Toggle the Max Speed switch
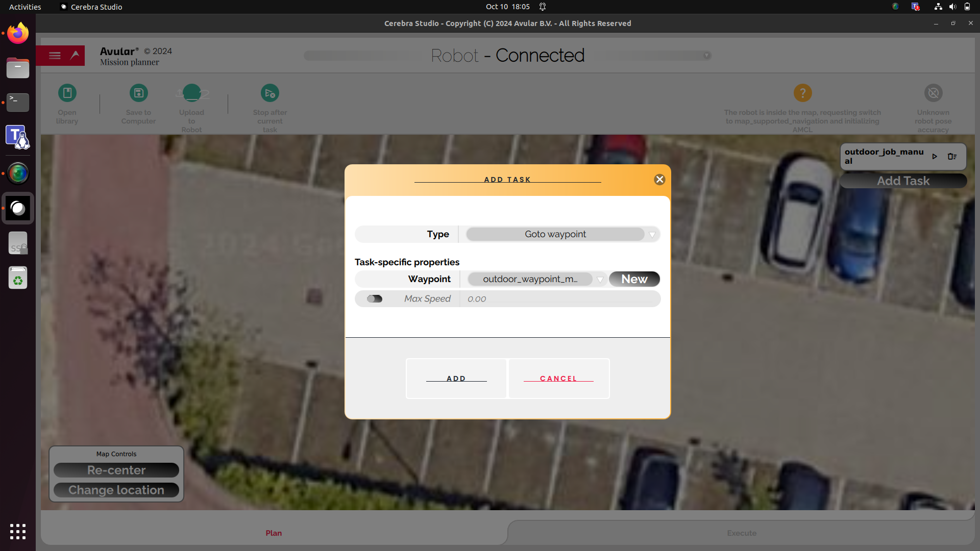Viewport: 980px width, 551px height. click(374, 298)
